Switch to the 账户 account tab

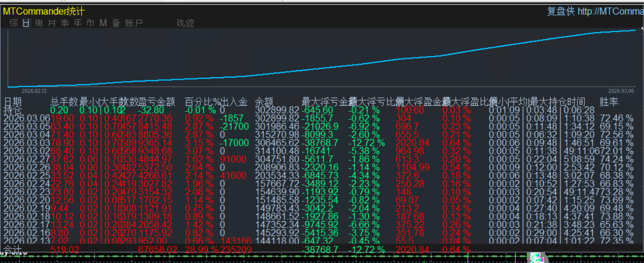coord(134,23)
